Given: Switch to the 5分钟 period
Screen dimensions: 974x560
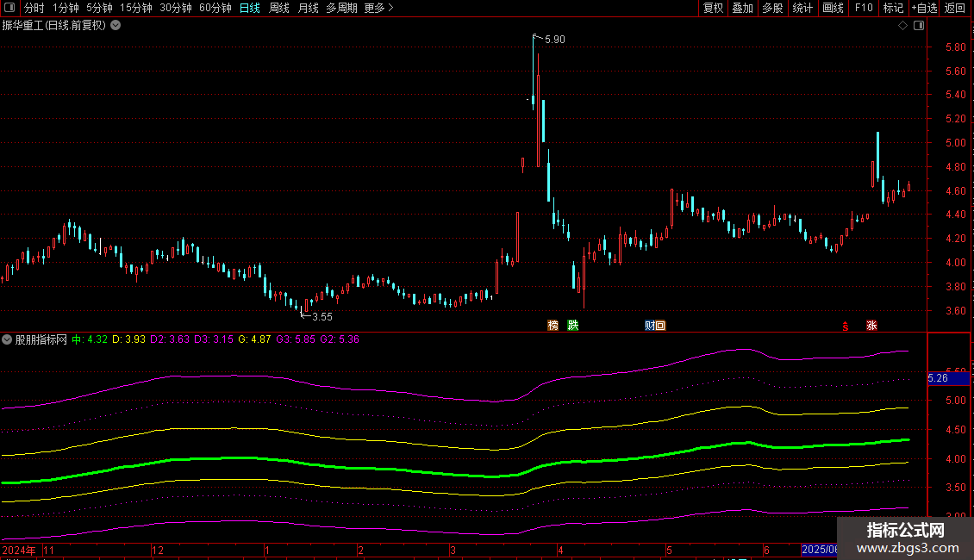Looking at the screenshot, I should click(x=99, y=8).
